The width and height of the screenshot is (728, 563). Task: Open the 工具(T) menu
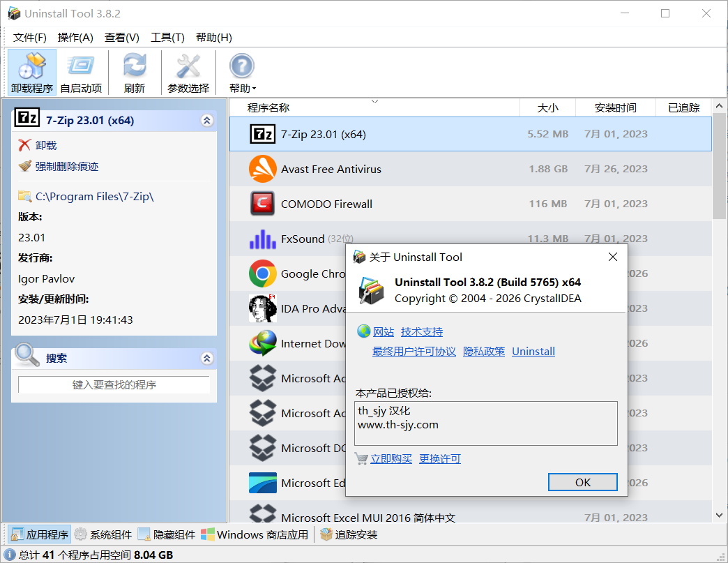167,38
